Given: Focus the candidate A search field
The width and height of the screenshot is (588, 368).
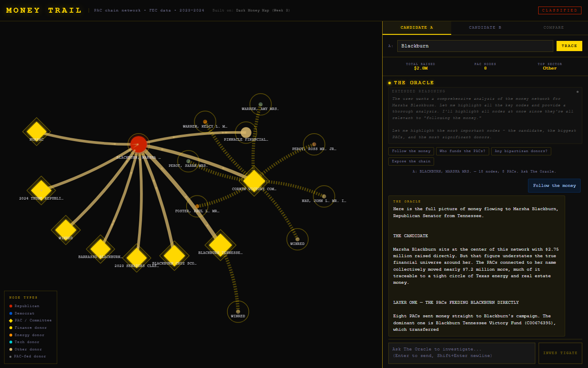Looking at the screenshot, I should [x=475, y=46].
